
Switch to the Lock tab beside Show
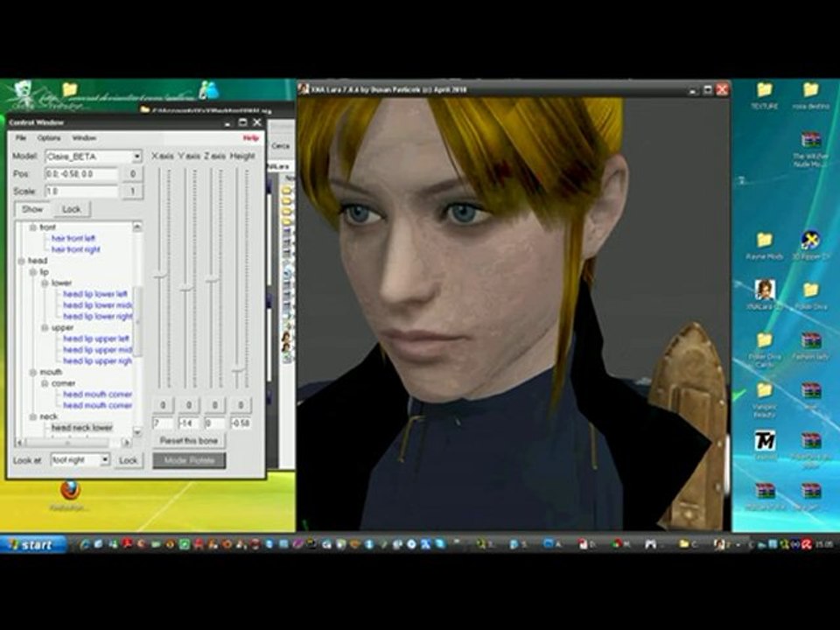coord(71,209)
